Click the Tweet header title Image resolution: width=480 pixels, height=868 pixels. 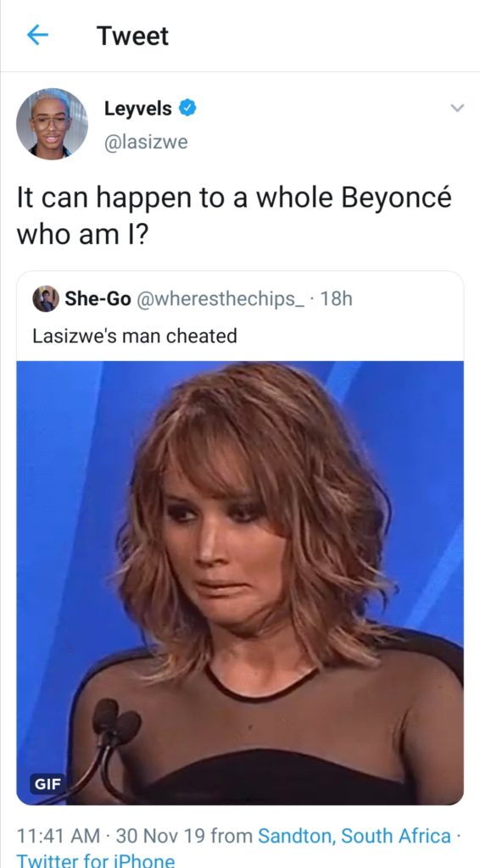(x=133, y=36)
